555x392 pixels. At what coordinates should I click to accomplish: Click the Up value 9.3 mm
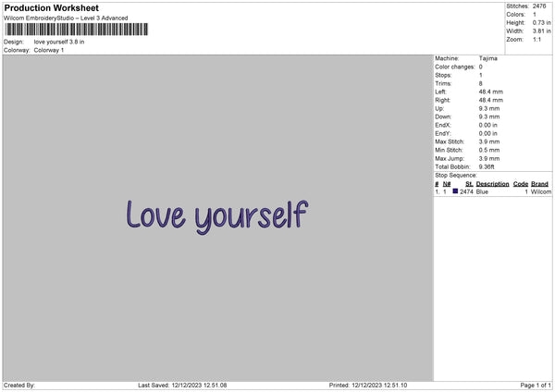click(489, 108)
